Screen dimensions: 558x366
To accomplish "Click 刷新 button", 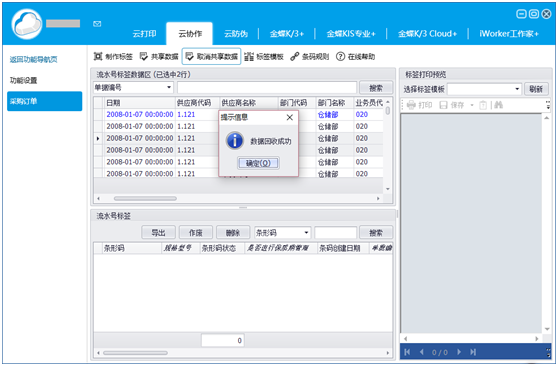I will coord(536,89).
